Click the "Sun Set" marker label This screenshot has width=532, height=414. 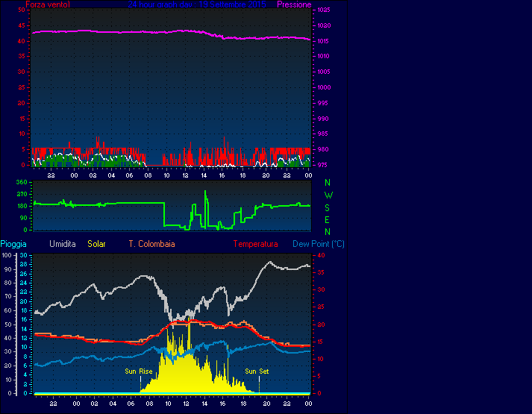[x=257, y=371]
